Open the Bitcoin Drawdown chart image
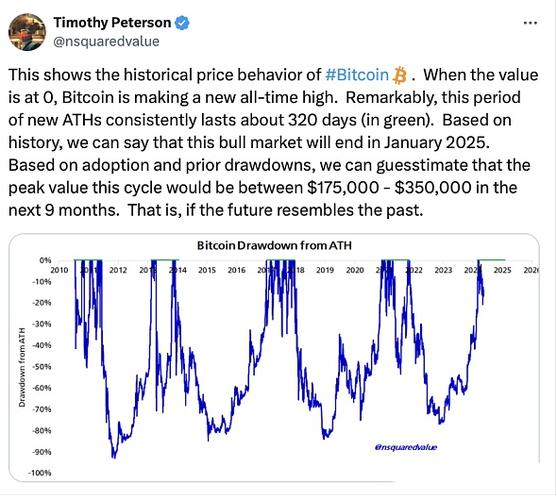Screen dimensions: 557x500 tap(274, 357)
